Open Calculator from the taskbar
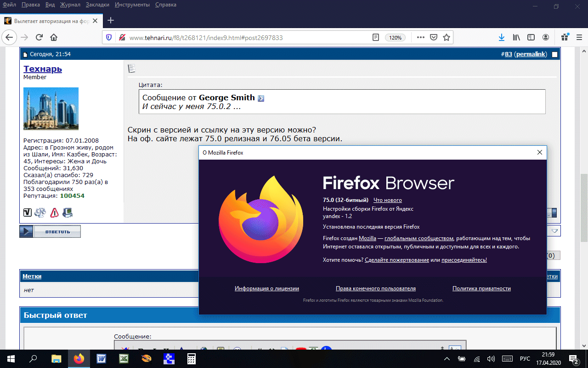This screenshot has height=368, width=588. pos(192,359)
